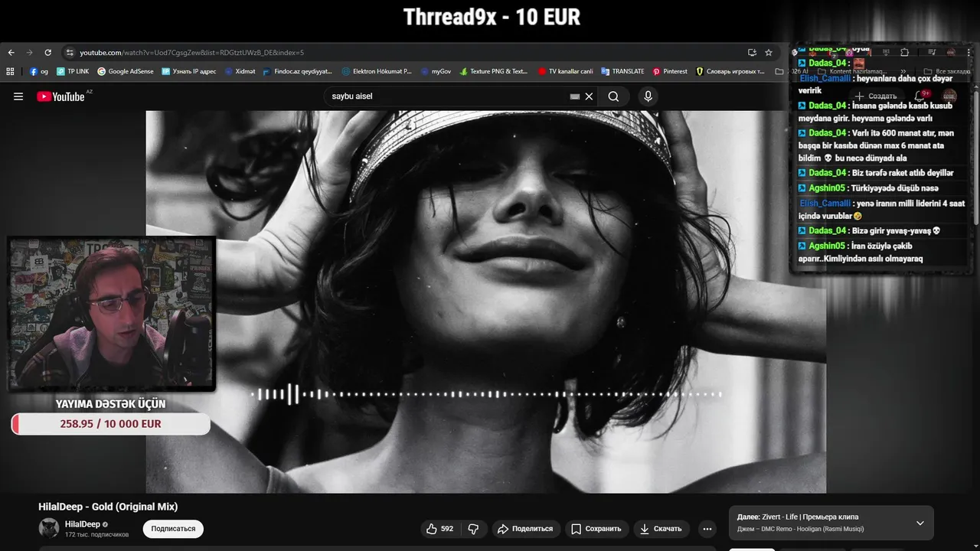Open the YouTube guide hamburger menu
The width and height of the screenshot is (980, 551).
pyautogui.click(x=18, y=96)
